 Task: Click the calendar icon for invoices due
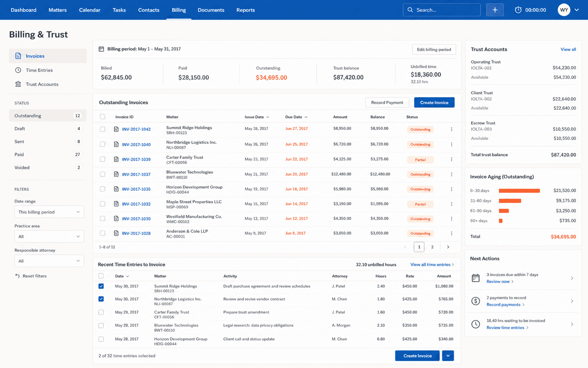click(476, 278)
